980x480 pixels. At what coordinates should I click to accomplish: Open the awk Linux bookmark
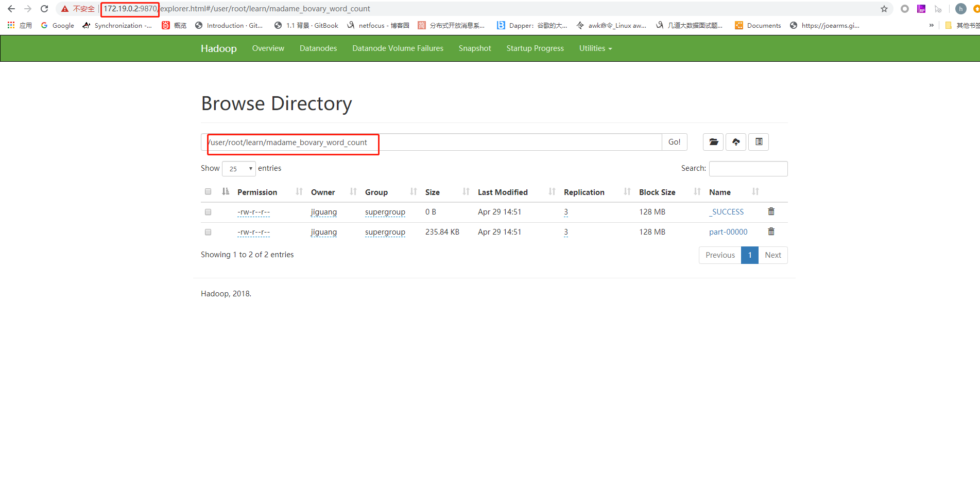[611, 25]
